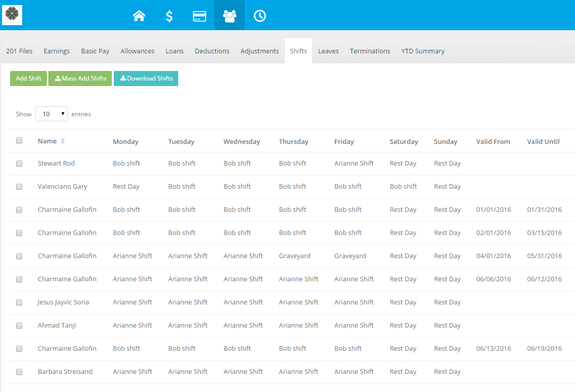
Task: Click the Mass Add Shifts button
Action: pos(80,79)
